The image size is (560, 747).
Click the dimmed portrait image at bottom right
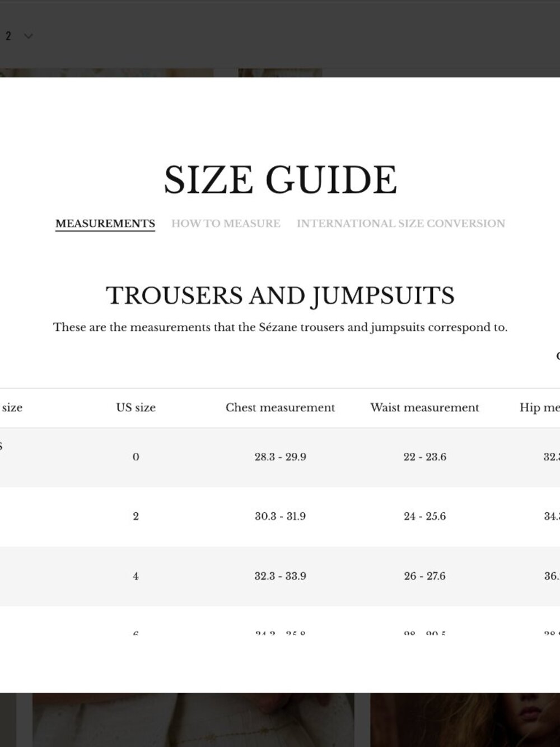coord(465,720)
